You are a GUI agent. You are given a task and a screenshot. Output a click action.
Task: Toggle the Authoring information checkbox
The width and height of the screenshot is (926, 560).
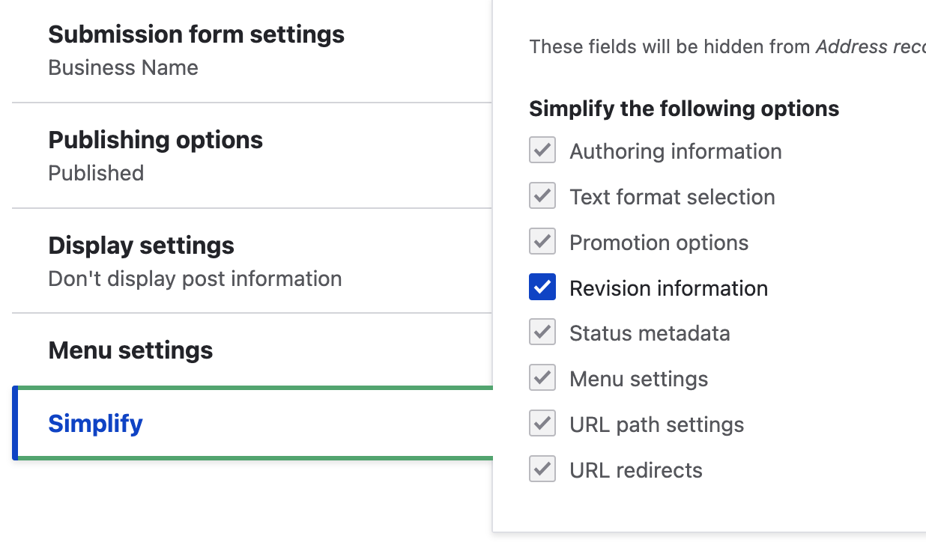click(x=542, y=150)
